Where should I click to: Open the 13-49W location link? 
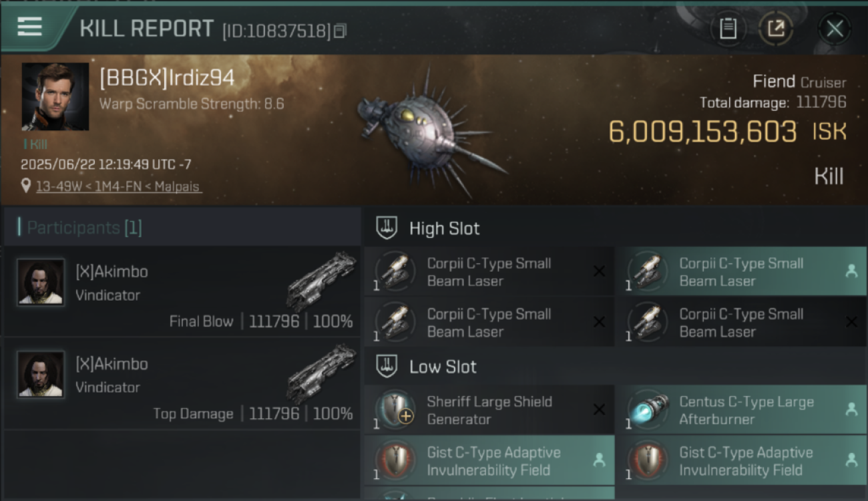coord(54,187)
